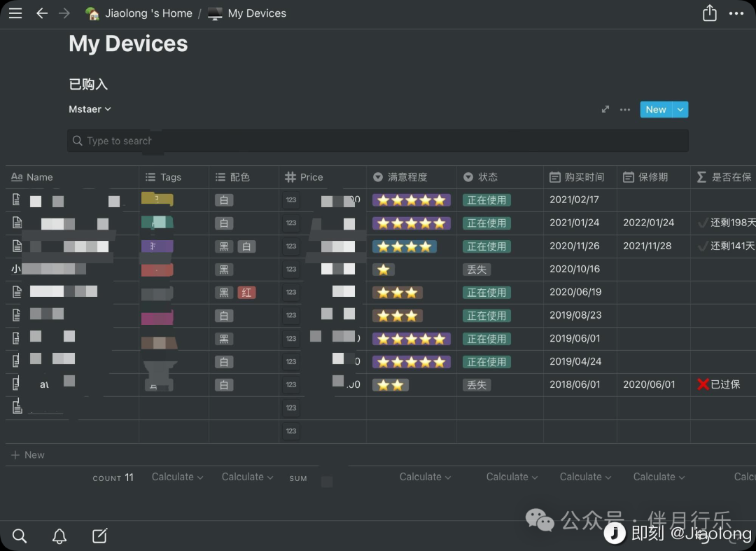Screen dimensions: 756x551
Task: Click the SUM label under Price
Action: pos(298,478)
